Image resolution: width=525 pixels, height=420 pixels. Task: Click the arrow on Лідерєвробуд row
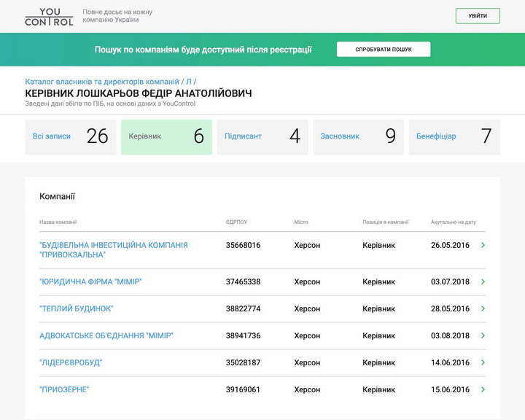tap(483, 362)
